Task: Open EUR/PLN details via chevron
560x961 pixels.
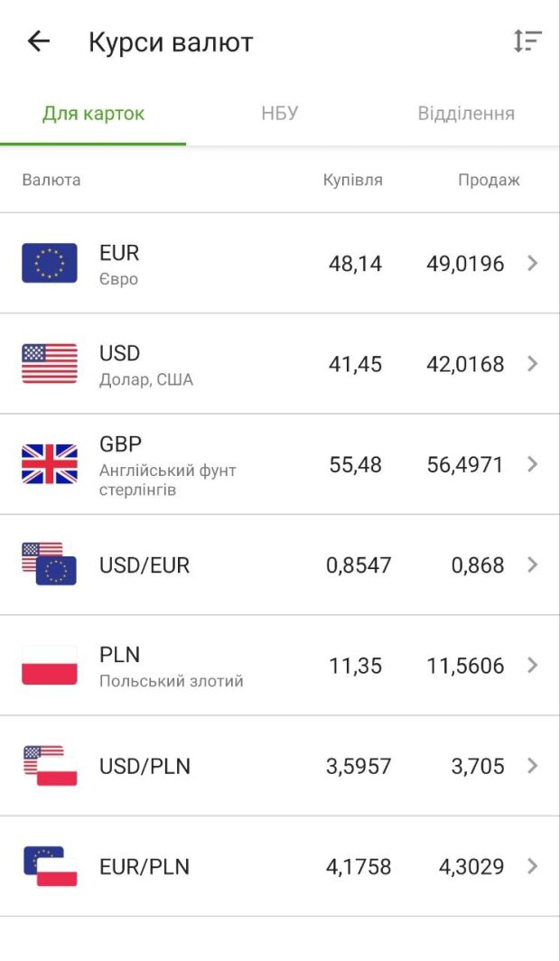Action: click(x=532, y=866)
